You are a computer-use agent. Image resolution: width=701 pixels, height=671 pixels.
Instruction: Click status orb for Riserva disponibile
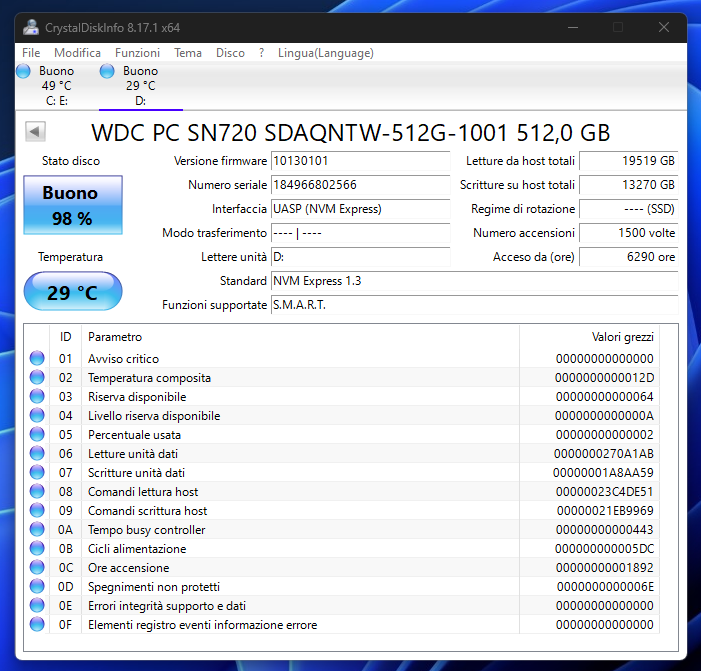click(x=37, y=396)
